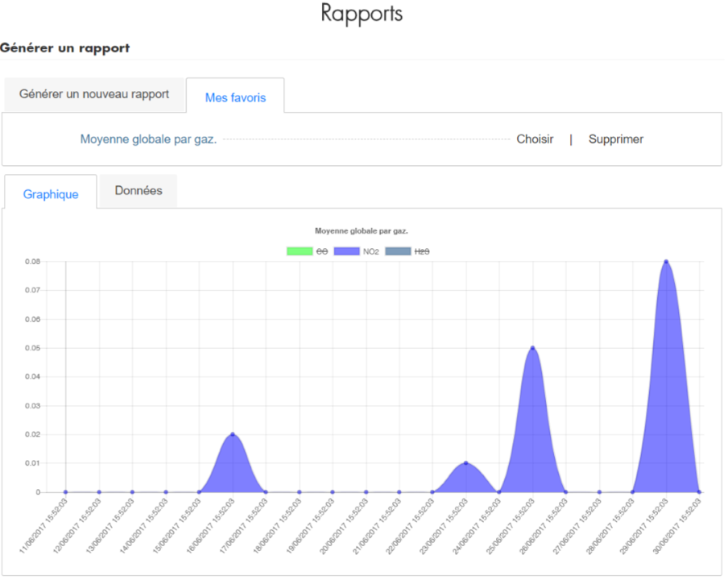Click the data point at 11/06/2017
The height and width of the screenshot is (584, 728).
coord(65,492)
